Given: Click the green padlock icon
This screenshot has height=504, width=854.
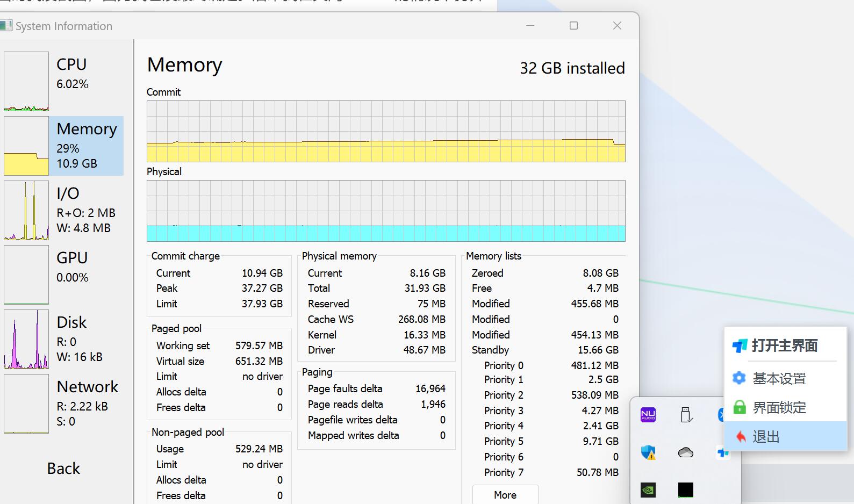Looking at the screenshot, I should click(x=740, y=407).
